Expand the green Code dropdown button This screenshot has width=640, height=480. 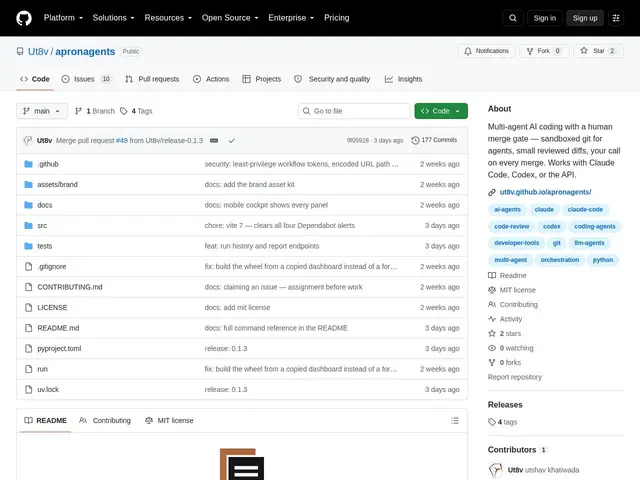(441, 111)
